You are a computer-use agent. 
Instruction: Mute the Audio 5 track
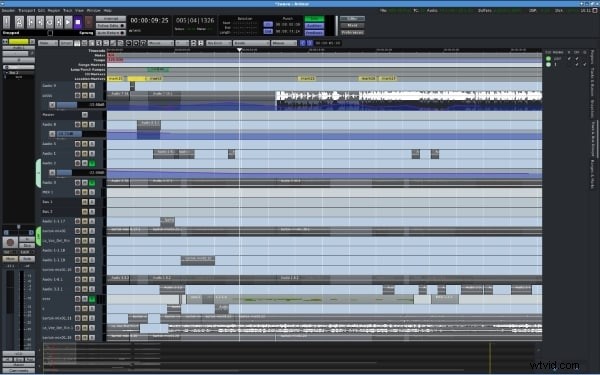pyautogui.click(x=85, y=144)
